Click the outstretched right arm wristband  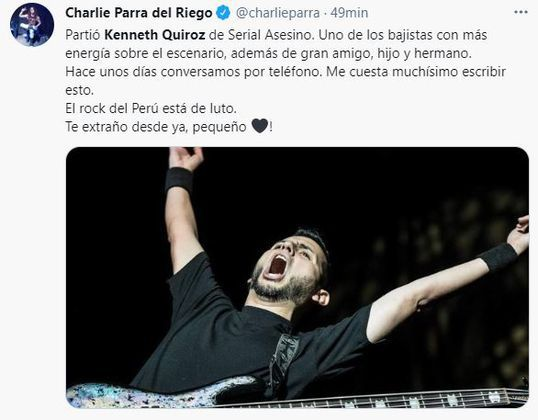pyautogui.click(x=499, y=257)
